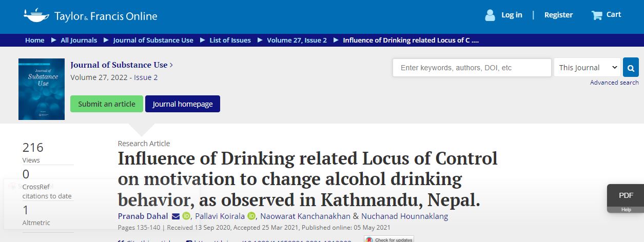The width and height of the screenshot is (644, 242).
Task: Click the Journal homepage button
Action: pos(183,104)
